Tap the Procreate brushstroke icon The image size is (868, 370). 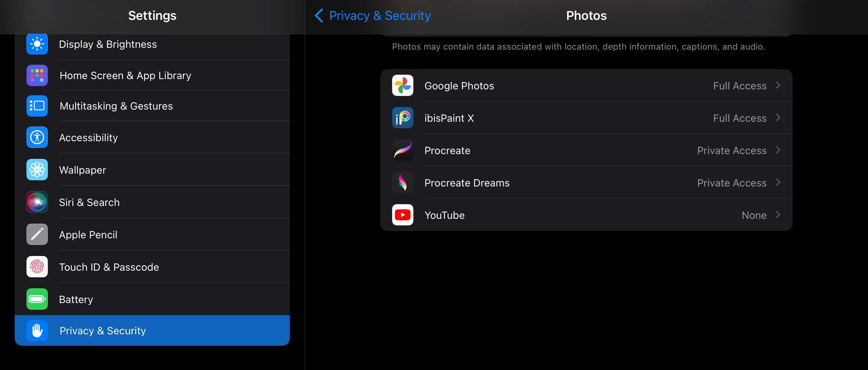click(403, 150)
